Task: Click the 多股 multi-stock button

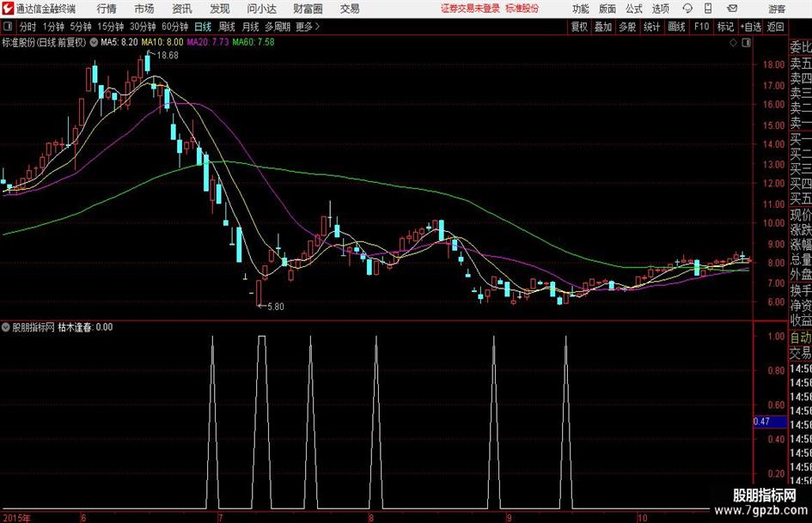Action: (x=627, y=27)
